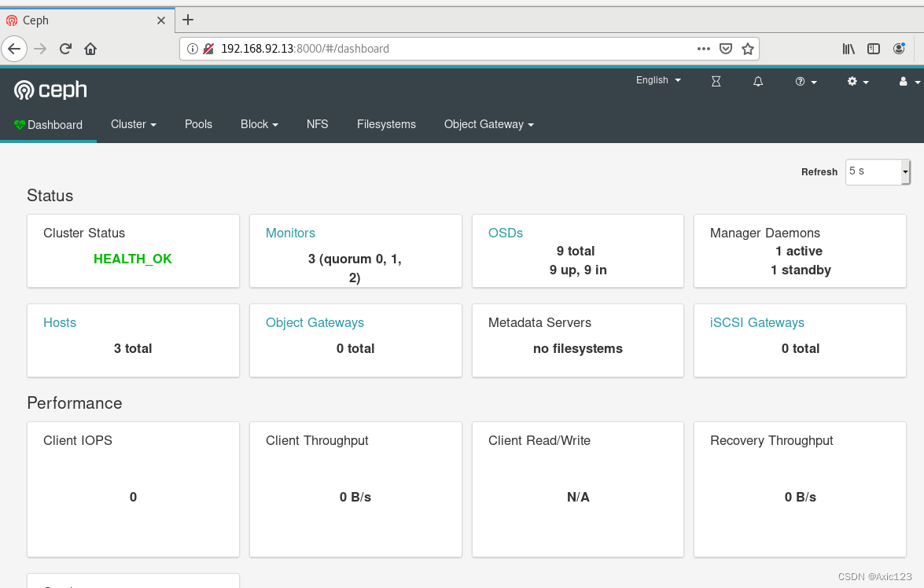The height and width of the screenshot is (588, 924).
Task: Click the Performance section heading
Action: tap(75, 403)
